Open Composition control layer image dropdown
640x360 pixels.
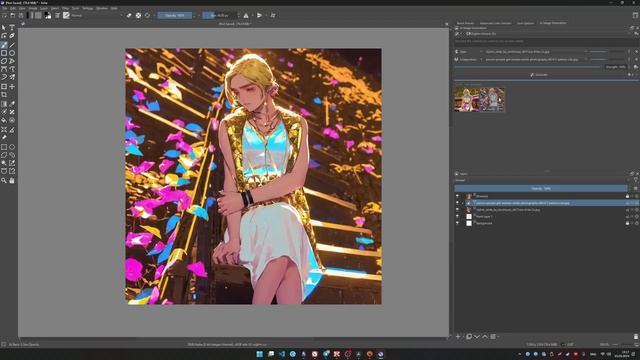[x=536, y=60]
